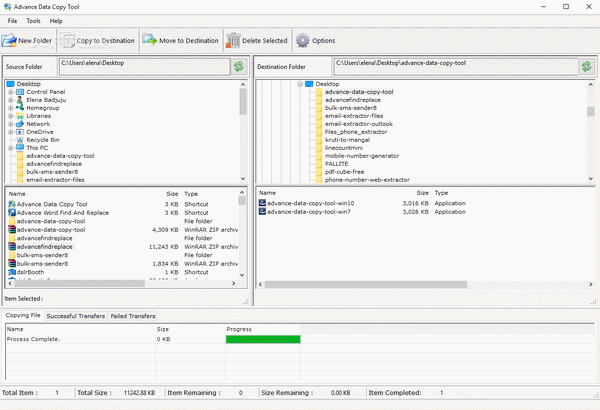This screenshot has height=410, width=600.
Task: Refresh the Source Folder with green arrows icon
Action: (x=239, y=67)
